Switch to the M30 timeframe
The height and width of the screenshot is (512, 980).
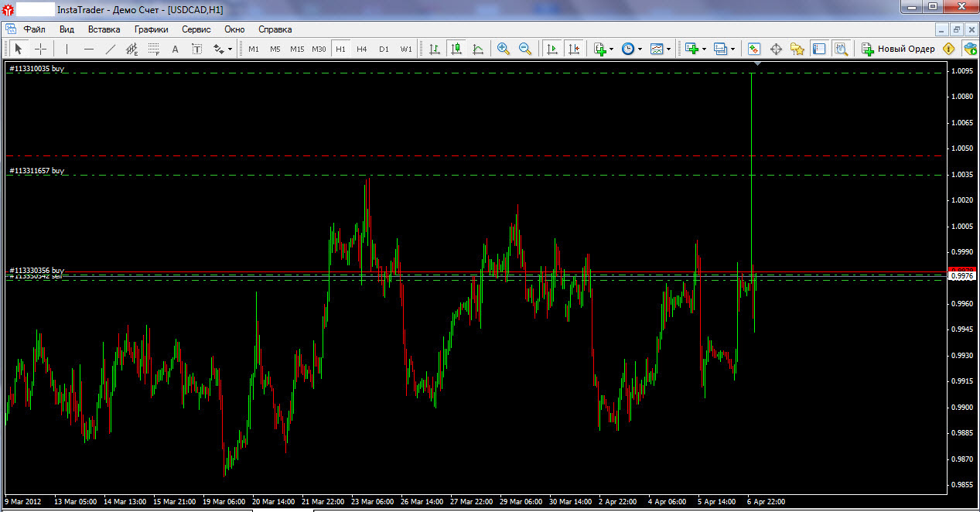(319, 49)
